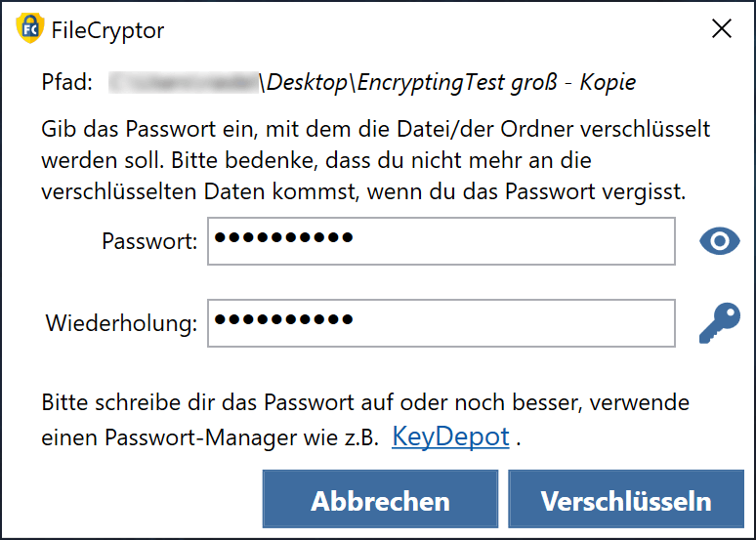Focus the Wiederholung input field
Screen dimensions: 756x540
click(441, 323)
